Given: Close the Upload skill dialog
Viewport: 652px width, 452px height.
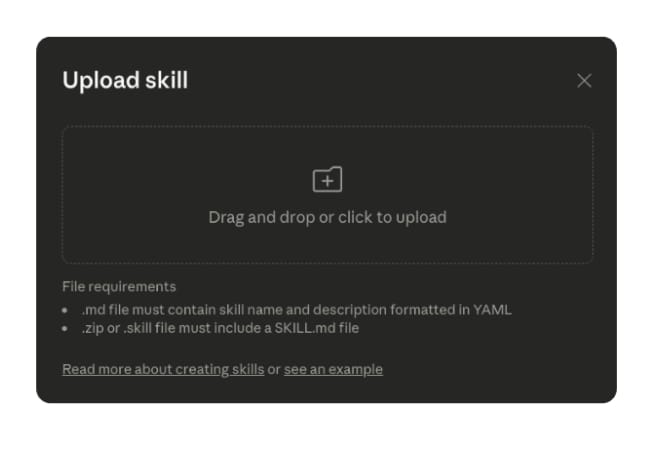Looking at the screenshot, I should coord(584,81).
